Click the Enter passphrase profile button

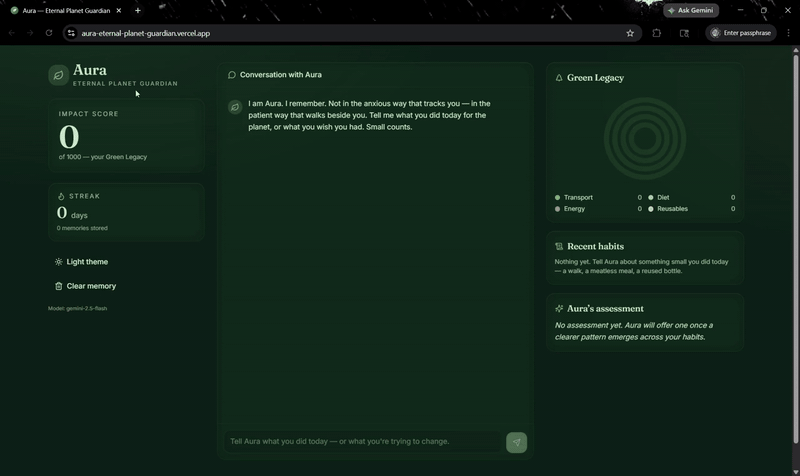click(741, 33)
